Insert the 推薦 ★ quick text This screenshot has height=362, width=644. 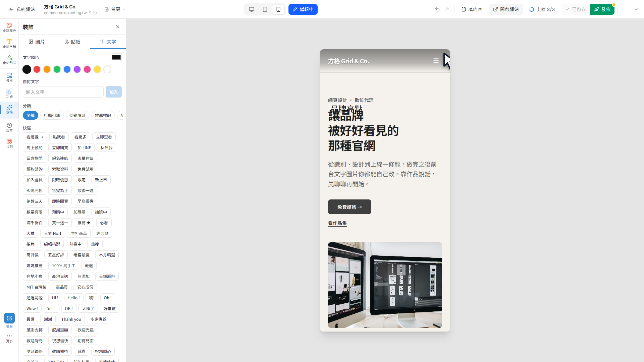point(84,223)
